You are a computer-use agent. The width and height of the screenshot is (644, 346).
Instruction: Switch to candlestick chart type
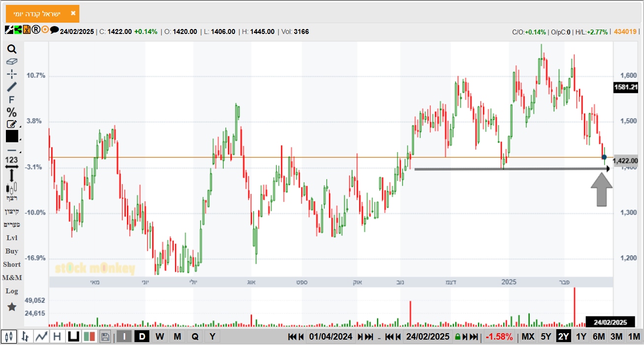(8, 337)
